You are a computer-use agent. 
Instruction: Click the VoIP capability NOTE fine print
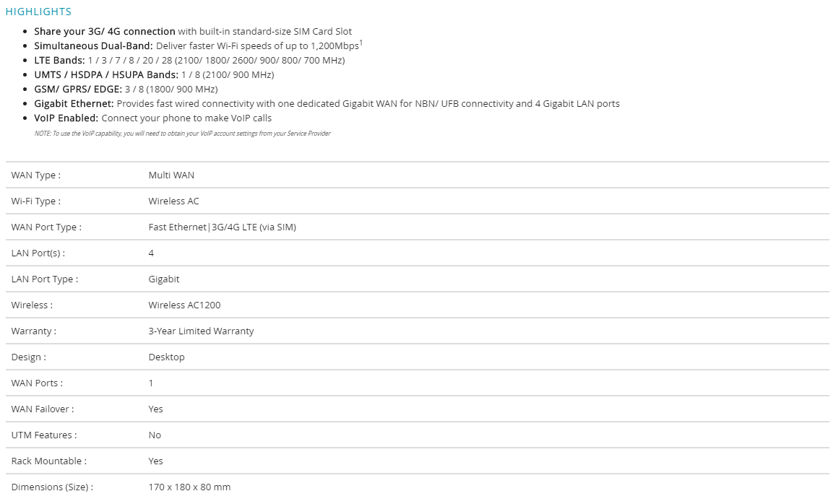[x=182, y=134]
